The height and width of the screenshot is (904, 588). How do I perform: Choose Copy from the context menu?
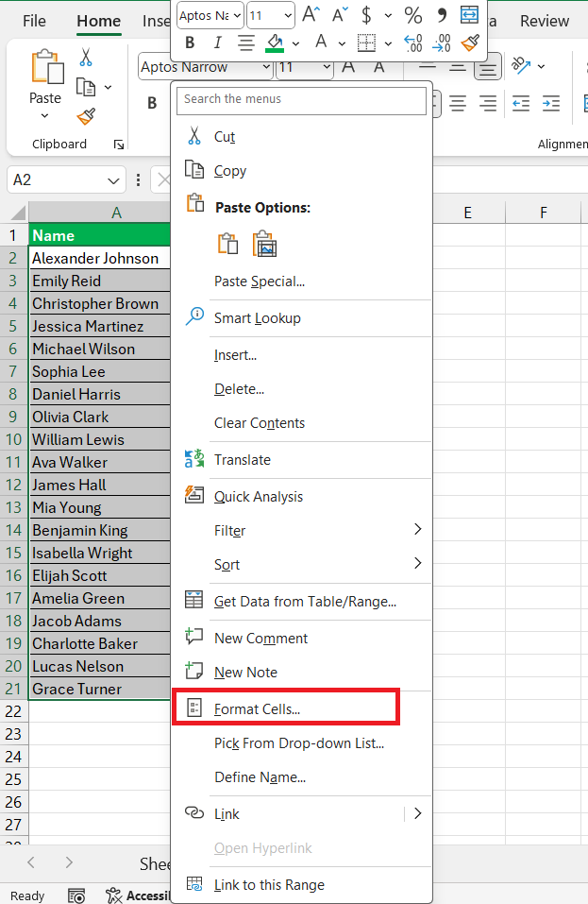coord(302,171)
